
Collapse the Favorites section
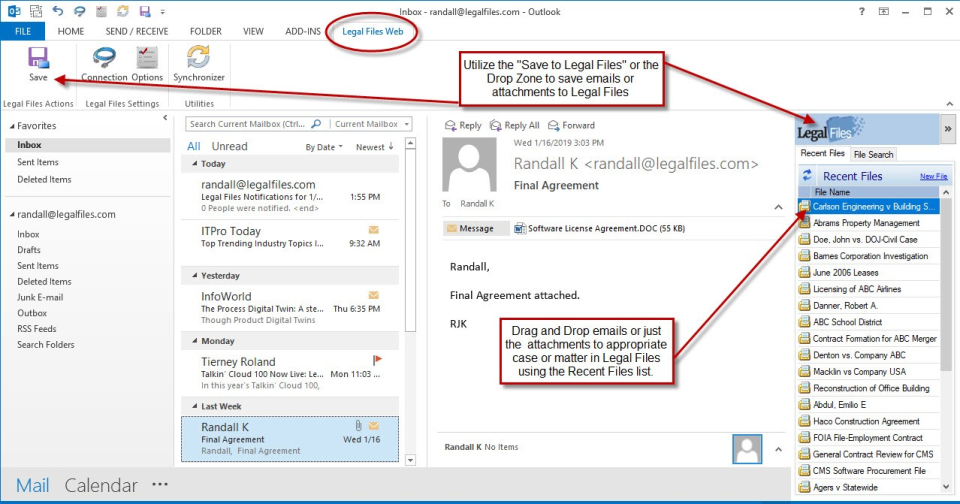coord(12,126)
